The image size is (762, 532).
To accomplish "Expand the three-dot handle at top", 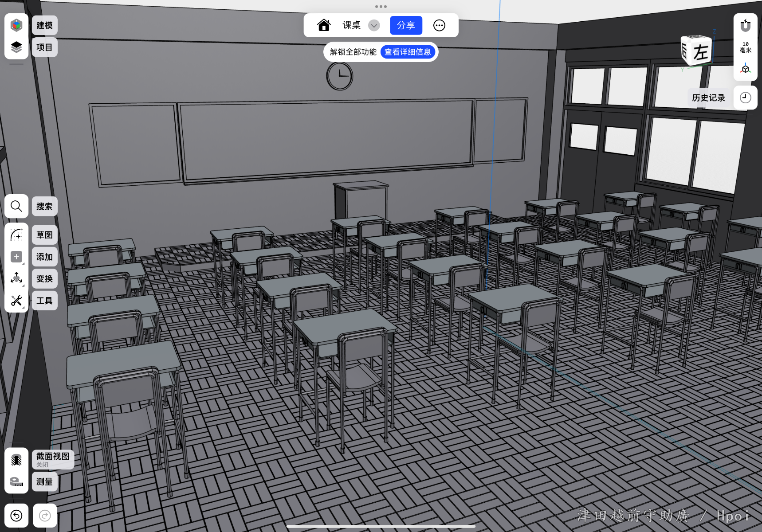I will tap(381, 7).
